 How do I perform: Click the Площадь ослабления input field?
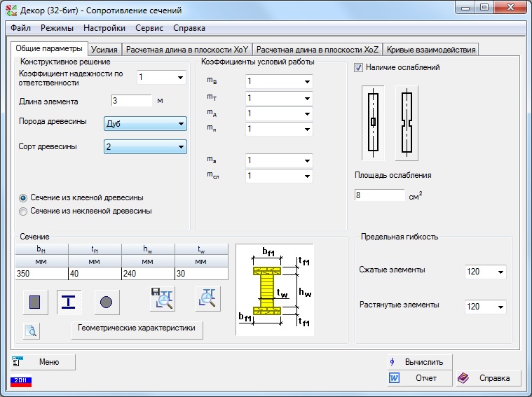point(379,195)
